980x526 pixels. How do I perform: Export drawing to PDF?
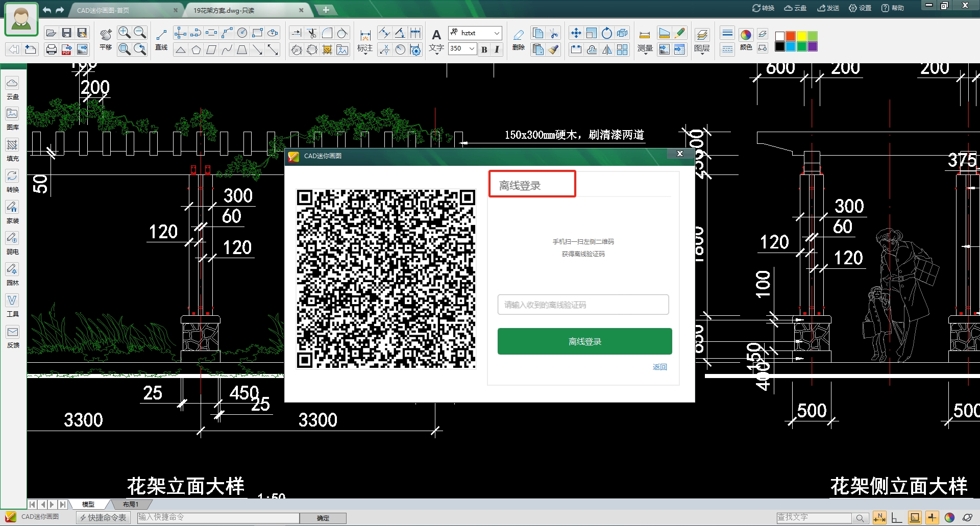point(66,49)
